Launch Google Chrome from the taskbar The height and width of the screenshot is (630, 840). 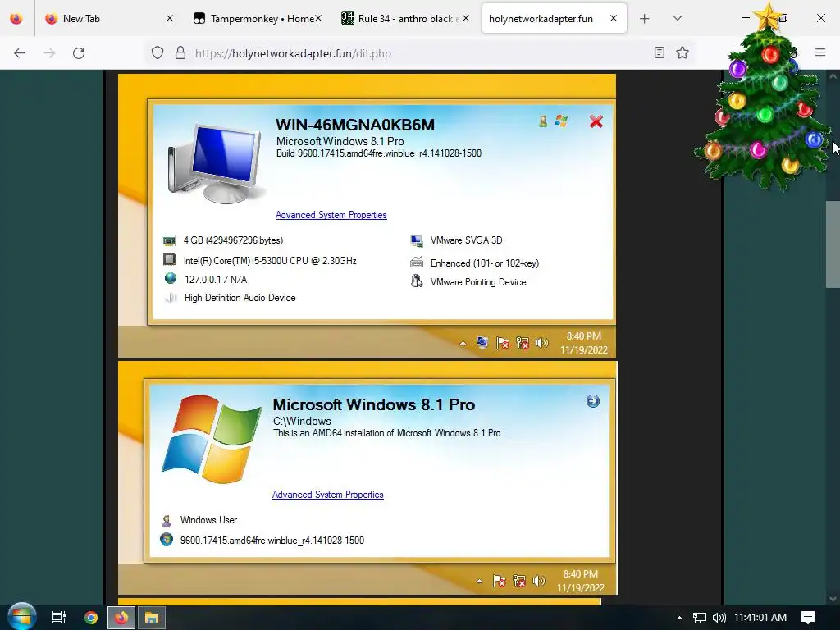[x=91, y=618]
